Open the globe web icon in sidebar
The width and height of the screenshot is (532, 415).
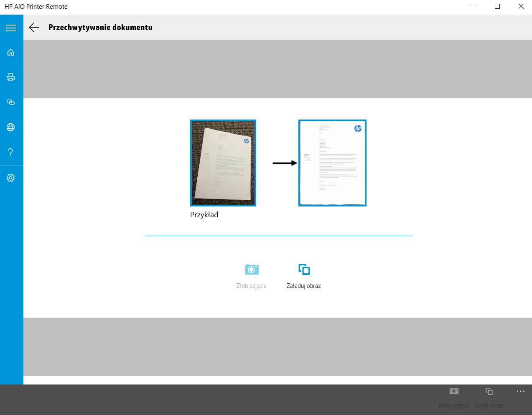point(11,127)
